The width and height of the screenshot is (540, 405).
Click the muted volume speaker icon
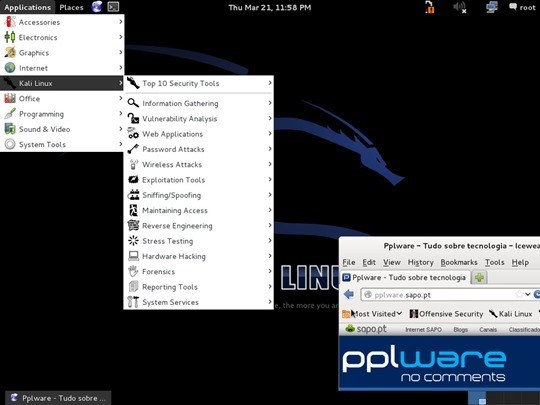coord(460,7)
